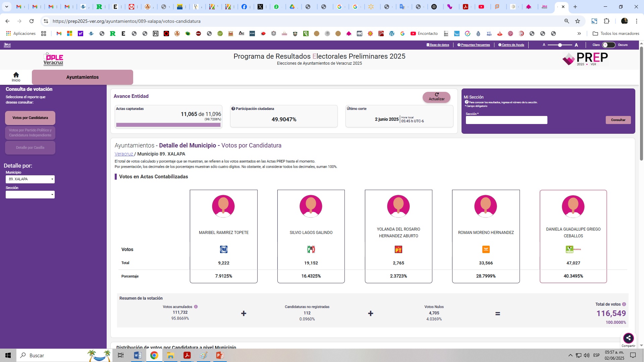
Task: Click the Consultar button
Action: [618, 120]
